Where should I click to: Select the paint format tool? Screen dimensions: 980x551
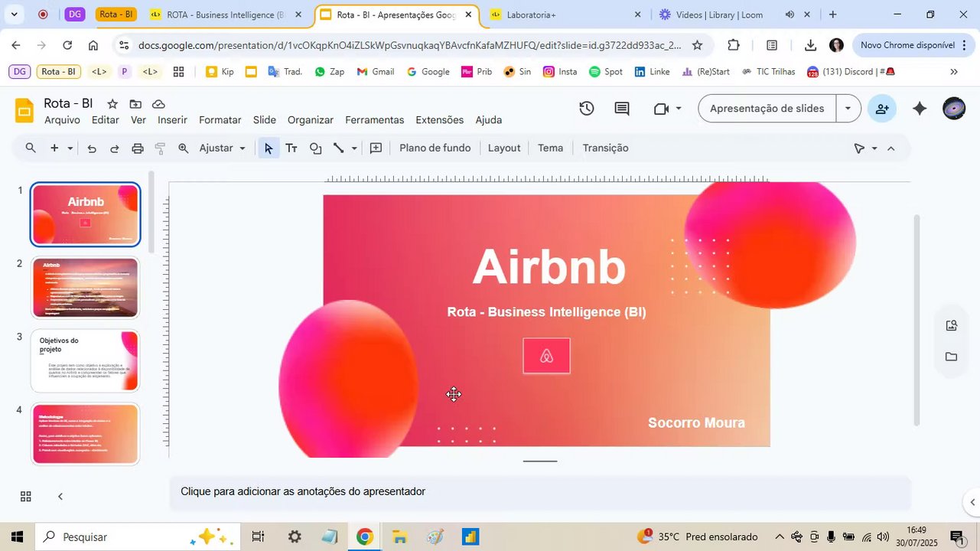click(x=160, y=148)
